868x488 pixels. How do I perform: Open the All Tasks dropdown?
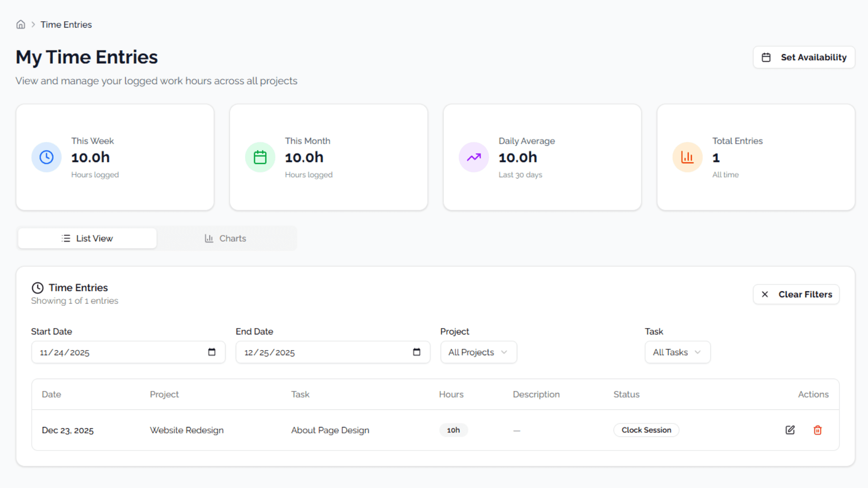[677, 352]
